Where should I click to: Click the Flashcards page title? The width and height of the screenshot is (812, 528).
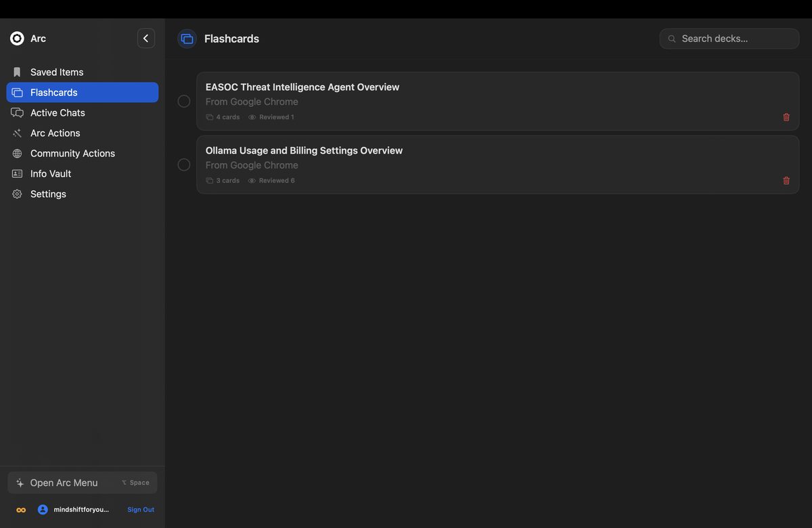click(x=231, y=39)
